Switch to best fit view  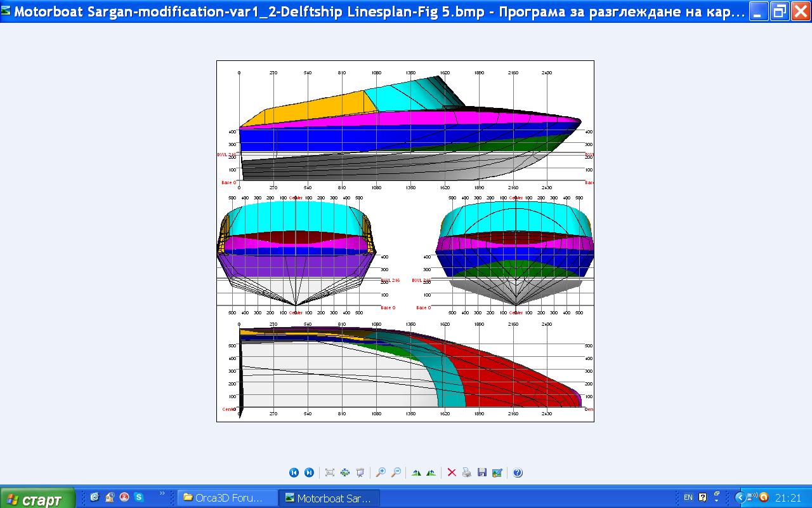pos(330,472)
